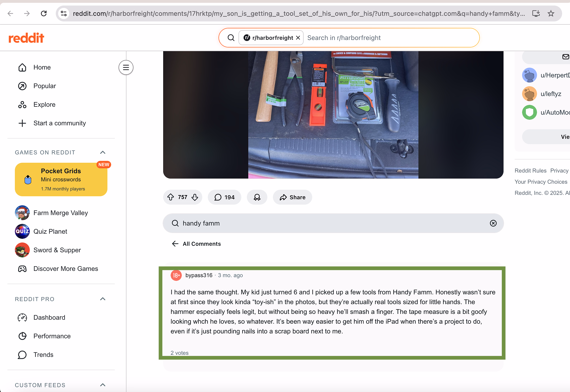Click the browser address bar URL
Viewport: 570px width, 392px height.
coord(299,13)
